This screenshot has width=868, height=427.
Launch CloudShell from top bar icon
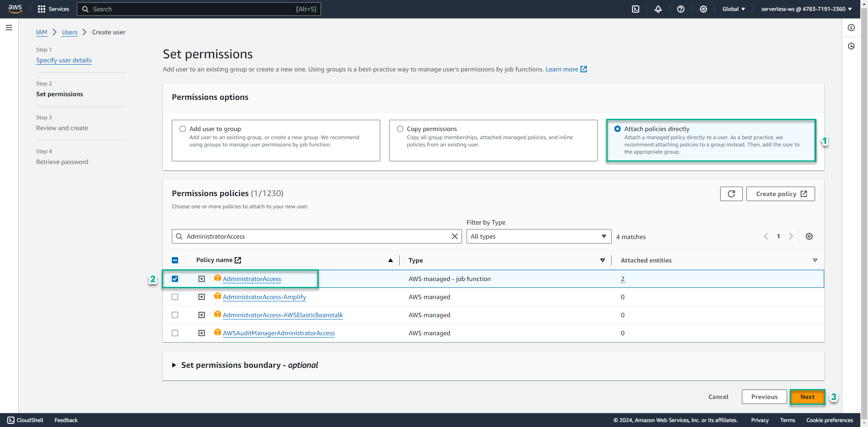click(x=636, y=9)
